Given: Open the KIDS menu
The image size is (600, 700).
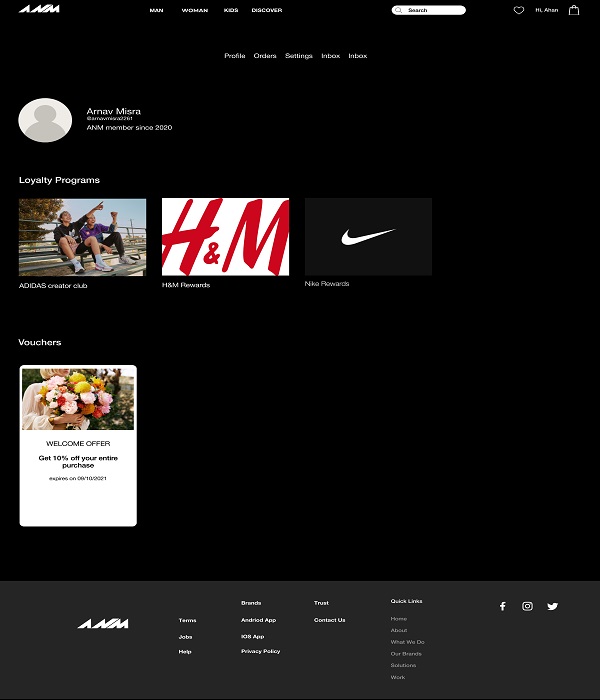Looking at the screenshot, I should pyautogui.click(x=231, y=10).
